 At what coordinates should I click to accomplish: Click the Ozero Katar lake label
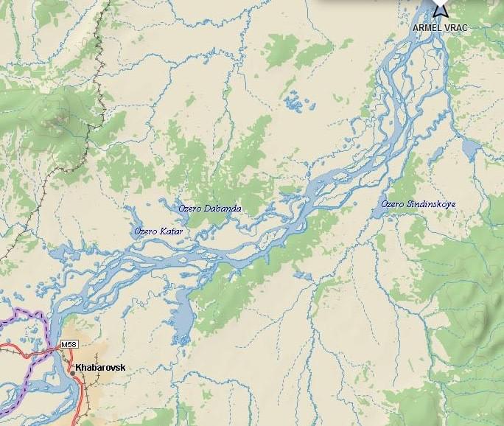[158, 231]
